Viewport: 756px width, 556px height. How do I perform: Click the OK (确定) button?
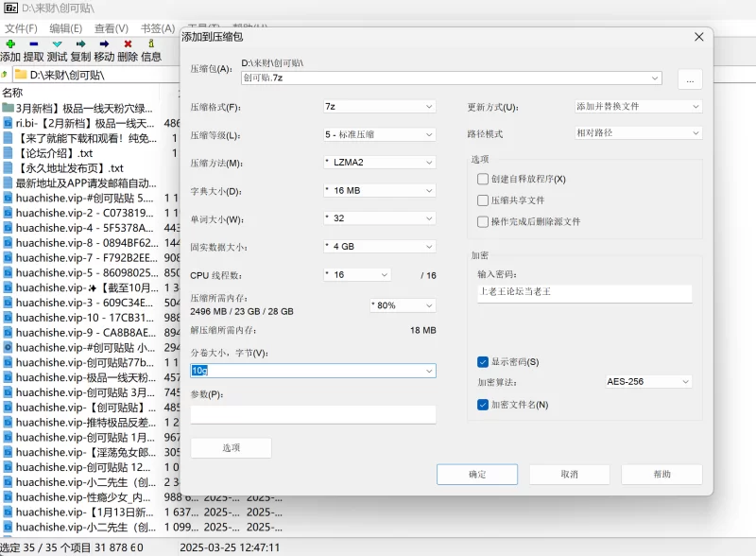click(x=476, y=474)
